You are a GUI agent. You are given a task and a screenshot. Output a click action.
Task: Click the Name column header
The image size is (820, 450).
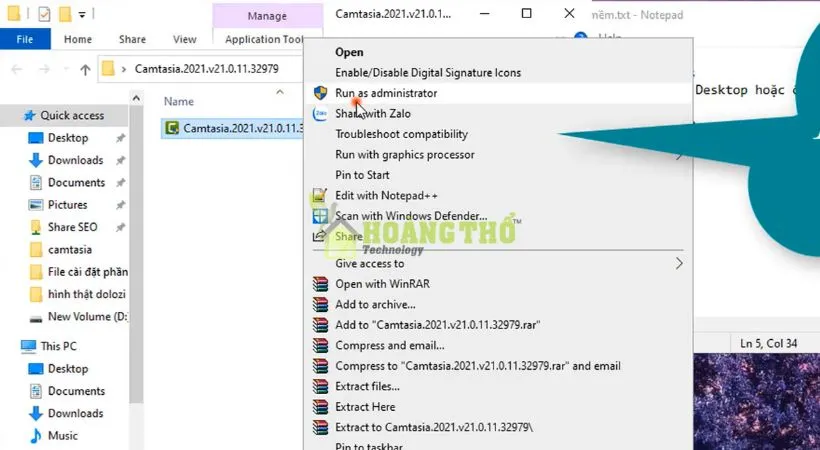click(x=179, y=102)
